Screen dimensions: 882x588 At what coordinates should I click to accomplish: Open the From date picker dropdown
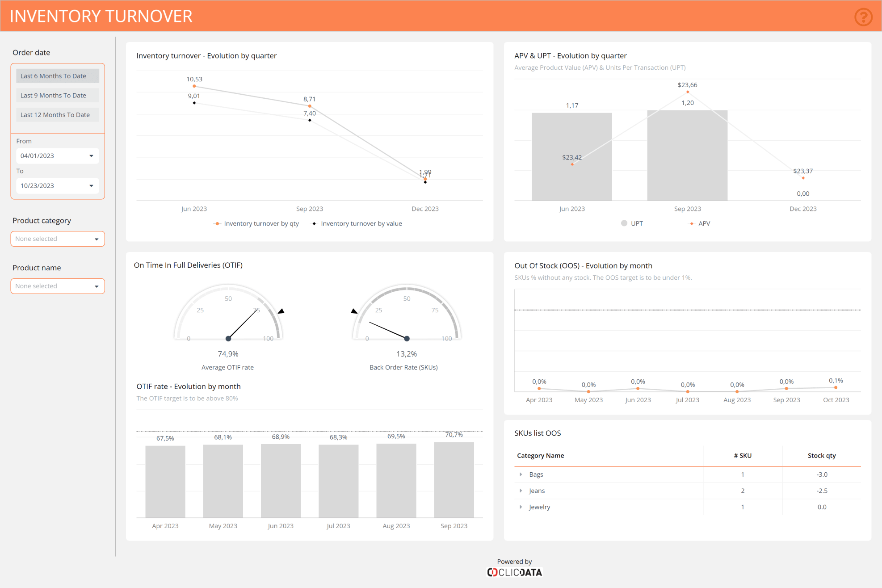(x=91, y=156)
